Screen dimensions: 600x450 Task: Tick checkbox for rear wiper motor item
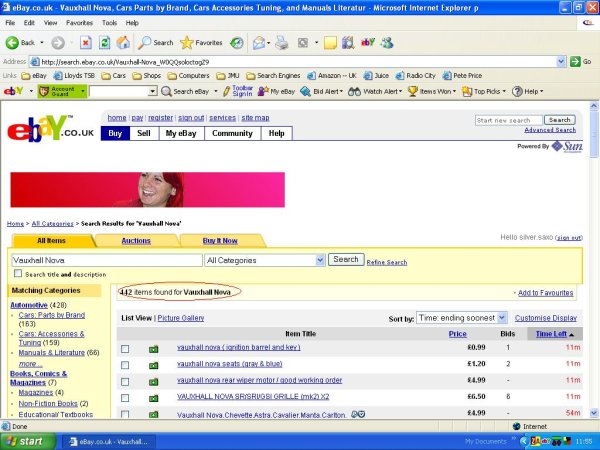tap(125, 382)
